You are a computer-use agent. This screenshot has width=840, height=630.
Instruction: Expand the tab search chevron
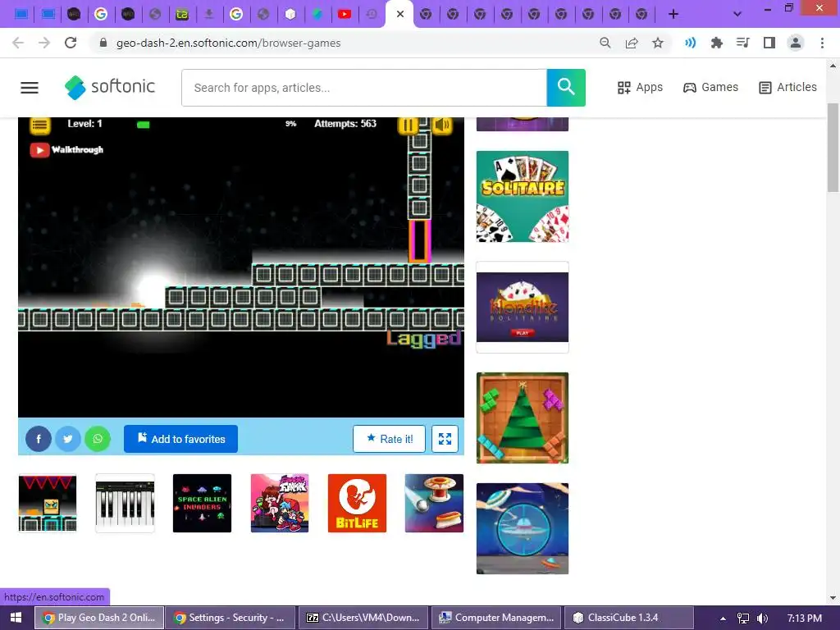point(737,14)
